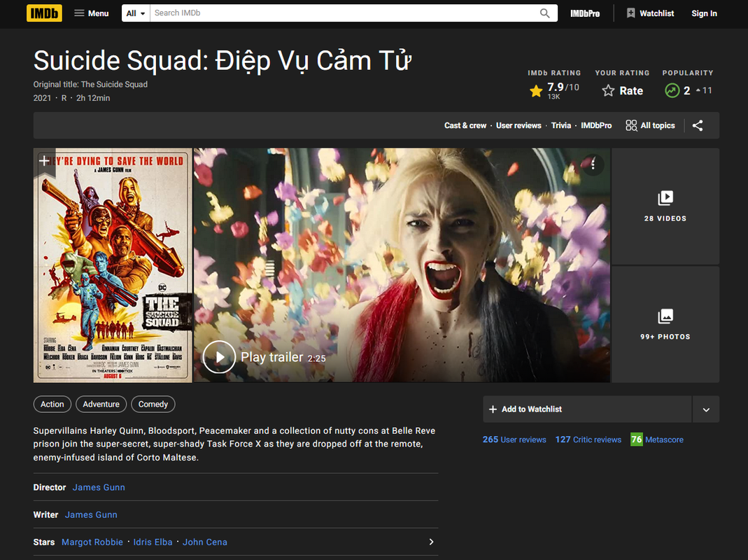The width and height of the screenshot is (748, 560).
Task: Select the Action genre chip
Action: point(52,405)
